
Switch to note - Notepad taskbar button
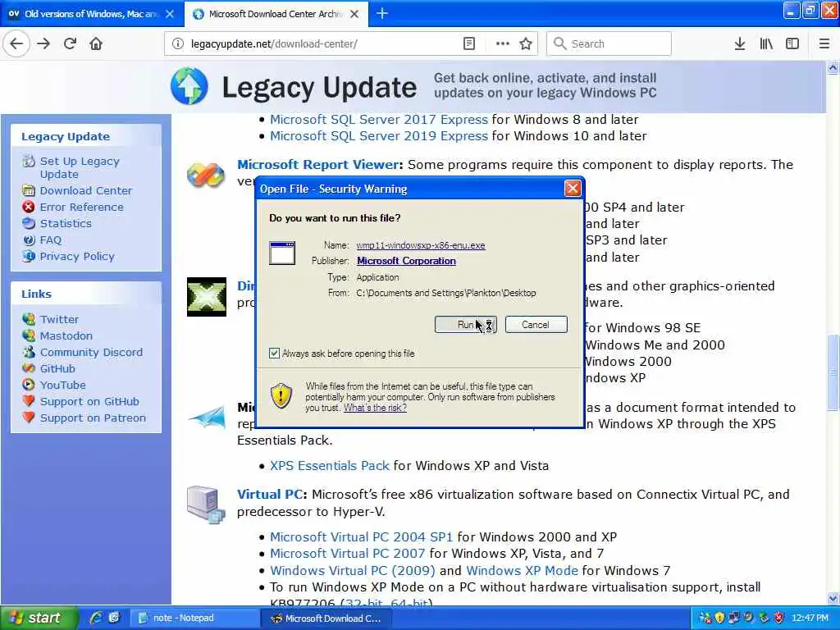[194, 618]
